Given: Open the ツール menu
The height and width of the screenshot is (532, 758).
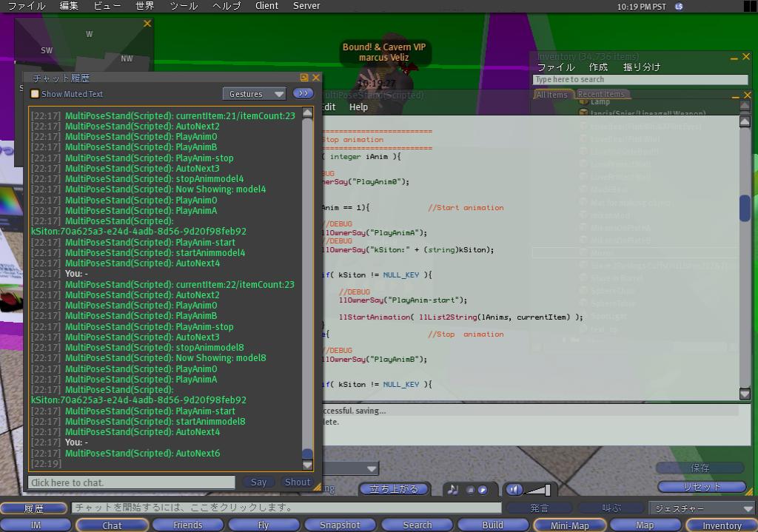Looking at the screenshot, I should (184, 6).
